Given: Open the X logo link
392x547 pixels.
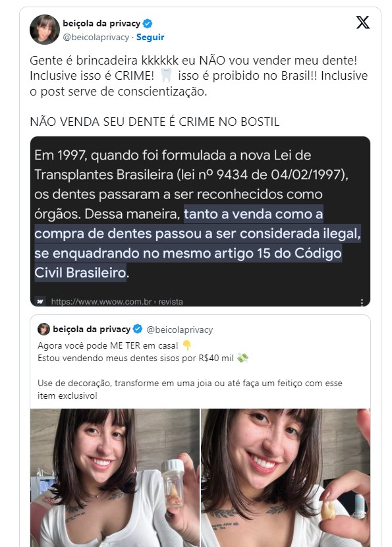Looking at the screenshot, I should pyautogui.click(x=363, y=22).
